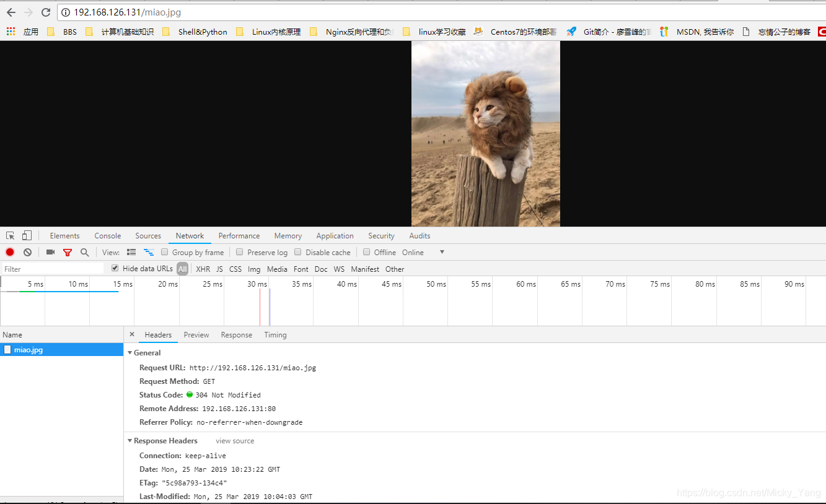Filter requests by Media type
The width and height of the screenshot is (826, 504).
click(x=277, y=269)
